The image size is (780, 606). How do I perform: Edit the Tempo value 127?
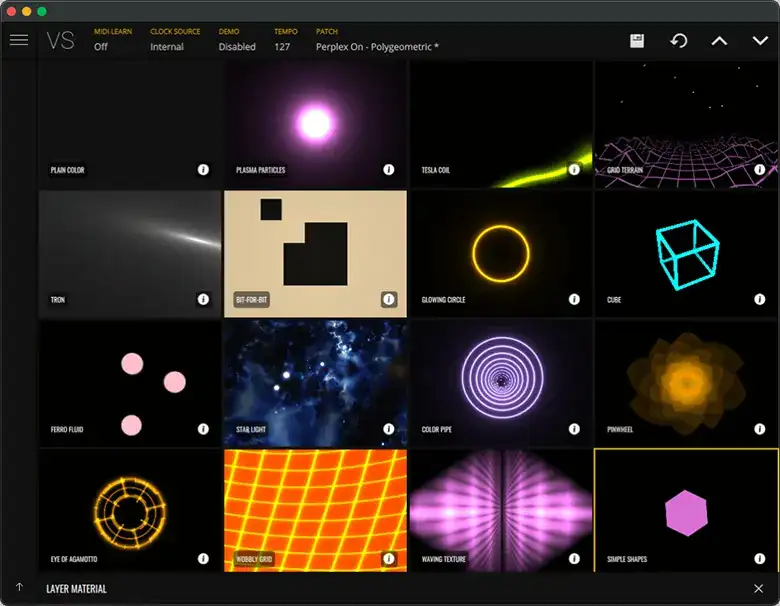click(x=285, y=40)
